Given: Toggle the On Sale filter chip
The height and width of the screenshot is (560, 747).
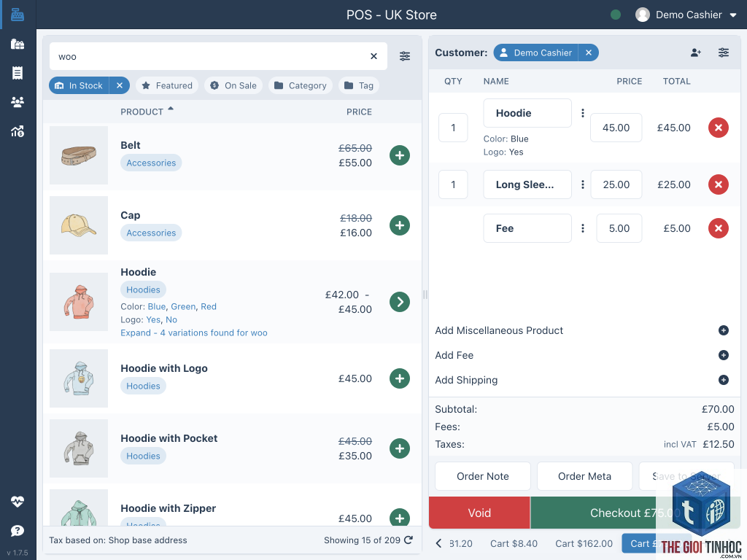Looking at the screenshot, I should pyautogui.click(x=233, y=85).
